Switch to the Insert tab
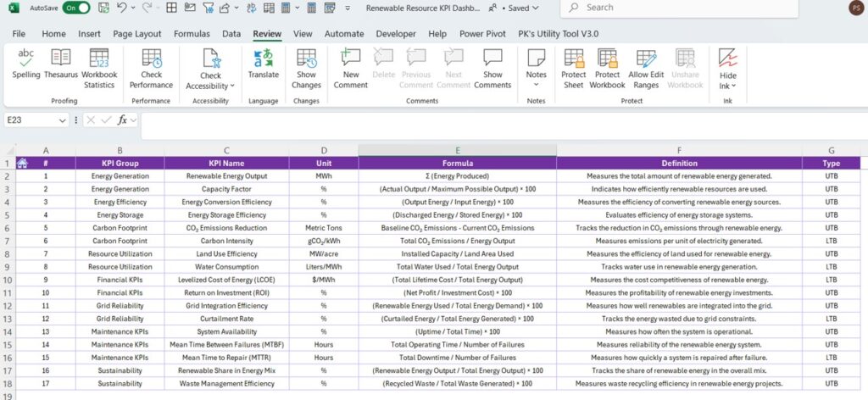The height and width of the screenshot is (400, 868). (89, 34)
